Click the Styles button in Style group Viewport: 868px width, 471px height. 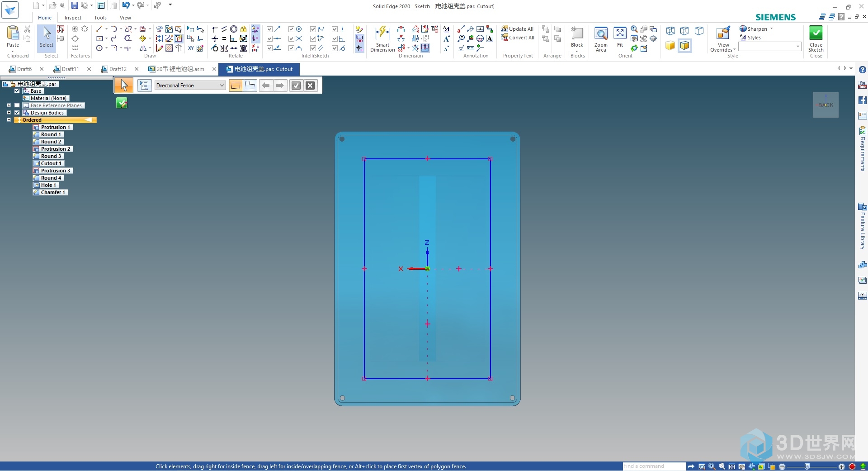pyautogui.click(x=750, y=38)
